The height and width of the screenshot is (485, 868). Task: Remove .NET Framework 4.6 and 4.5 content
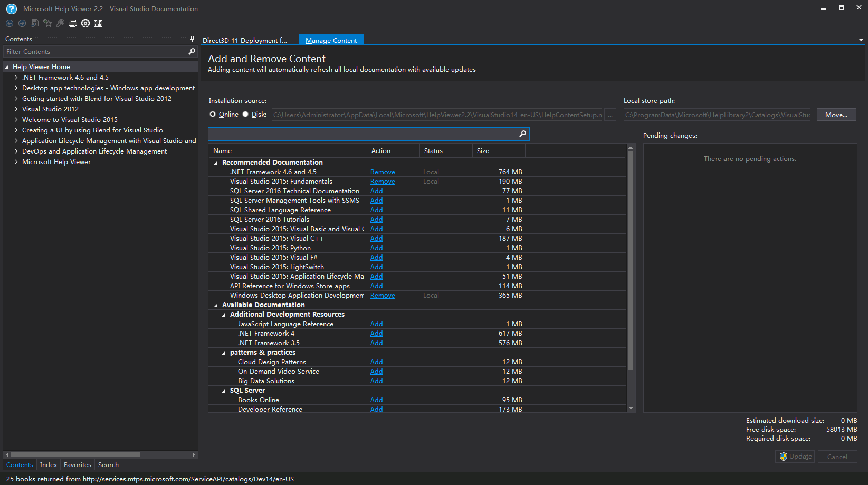pos(383,172)
